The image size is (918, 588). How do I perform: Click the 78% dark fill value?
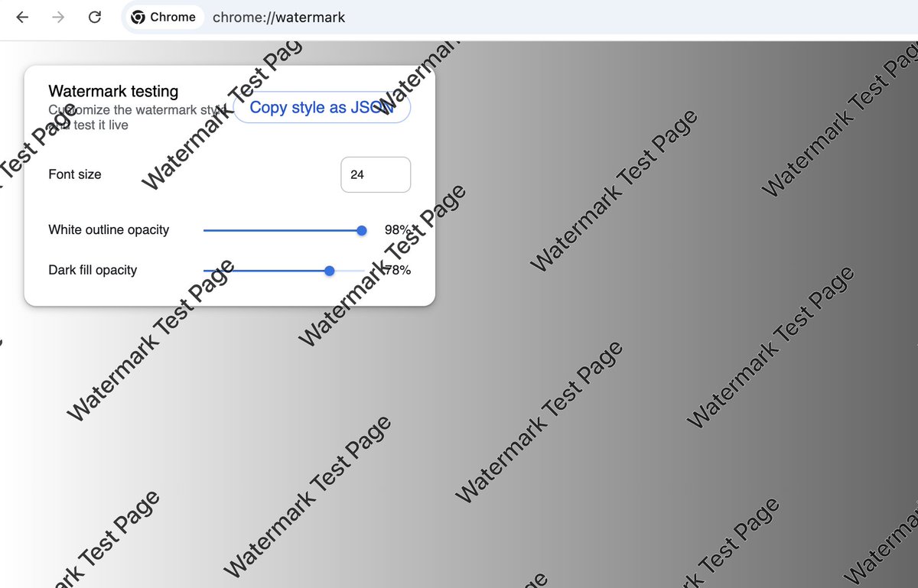[398, 270]
